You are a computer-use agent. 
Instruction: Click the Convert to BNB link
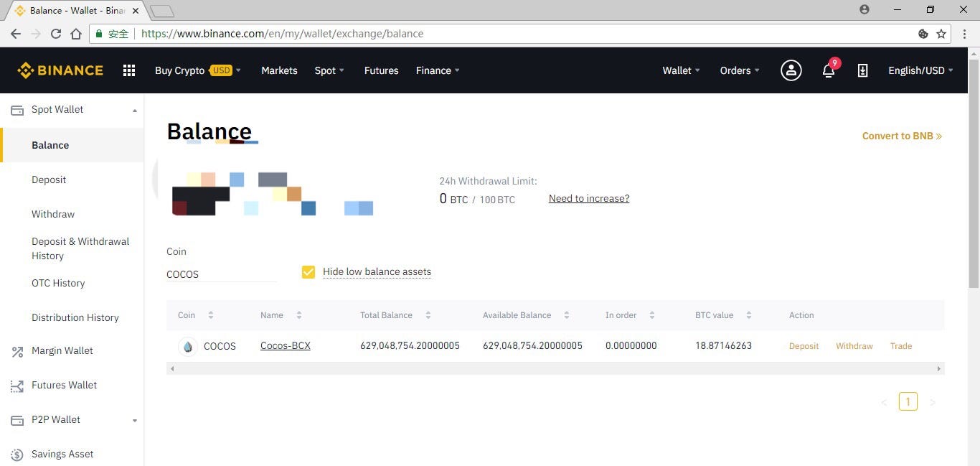tap(902, 136)
